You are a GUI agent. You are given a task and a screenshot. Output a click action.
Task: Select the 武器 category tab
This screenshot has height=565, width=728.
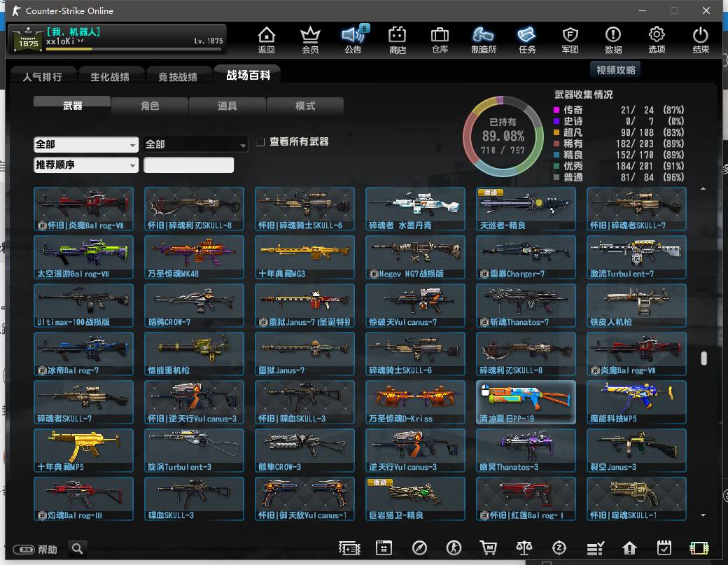pyautogui.click(x=72, y=106)
